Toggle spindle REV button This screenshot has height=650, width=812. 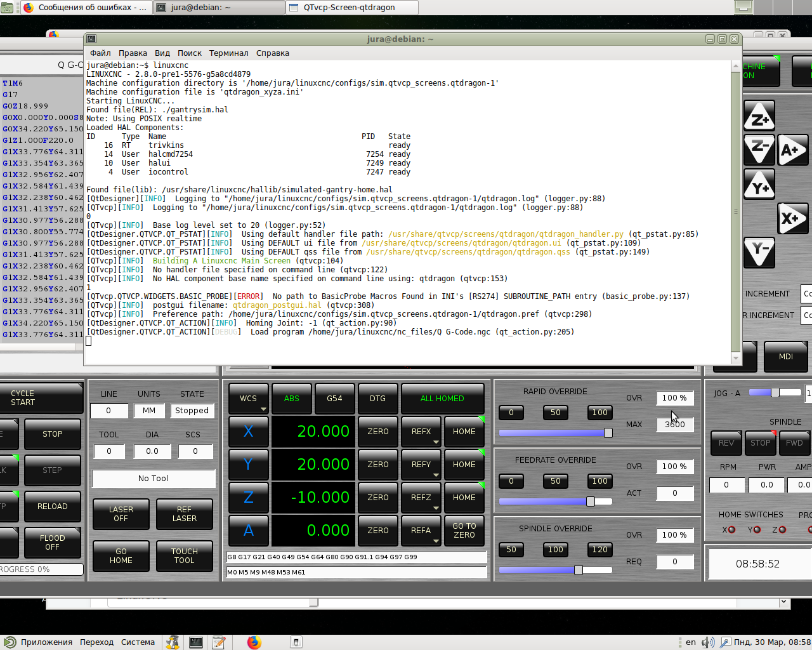[x=726, y=443]
